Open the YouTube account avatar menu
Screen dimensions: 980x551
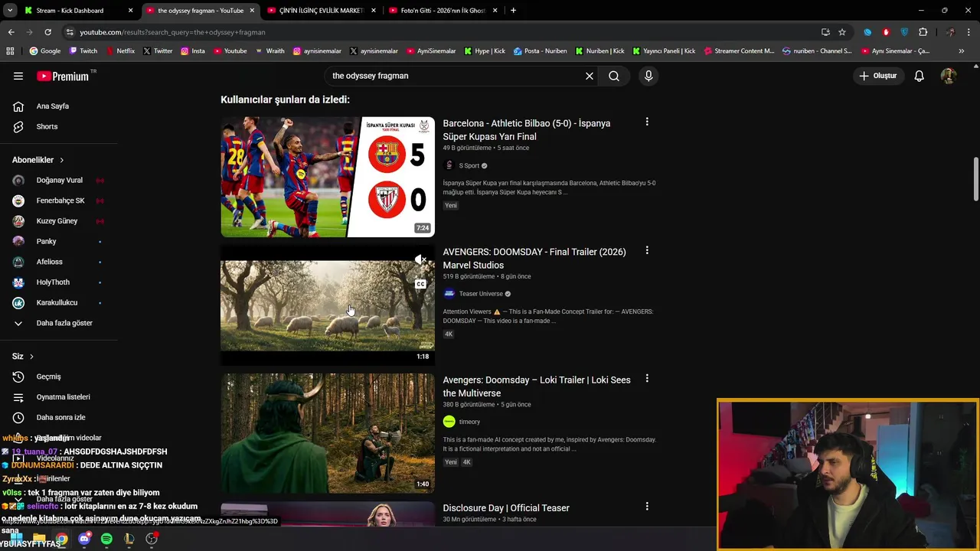tap(949, 76)
